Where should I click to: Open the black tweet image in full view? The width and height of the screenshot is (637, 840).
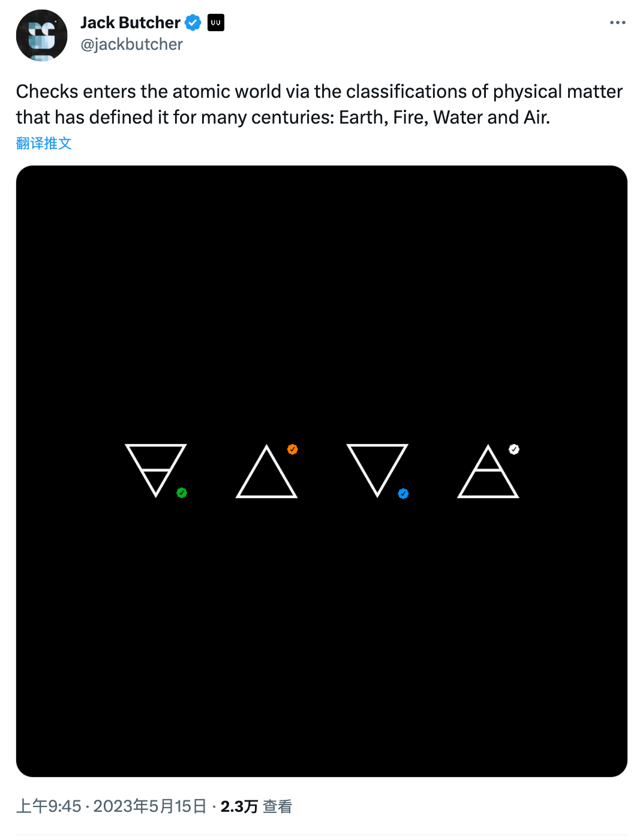(x=321, y=471)
